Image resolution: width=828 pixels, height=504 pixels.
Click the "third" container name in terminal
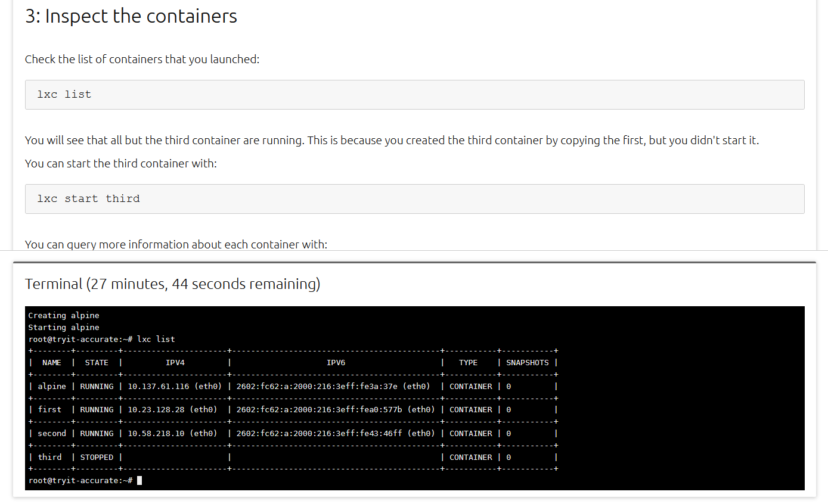click(49, 458)
